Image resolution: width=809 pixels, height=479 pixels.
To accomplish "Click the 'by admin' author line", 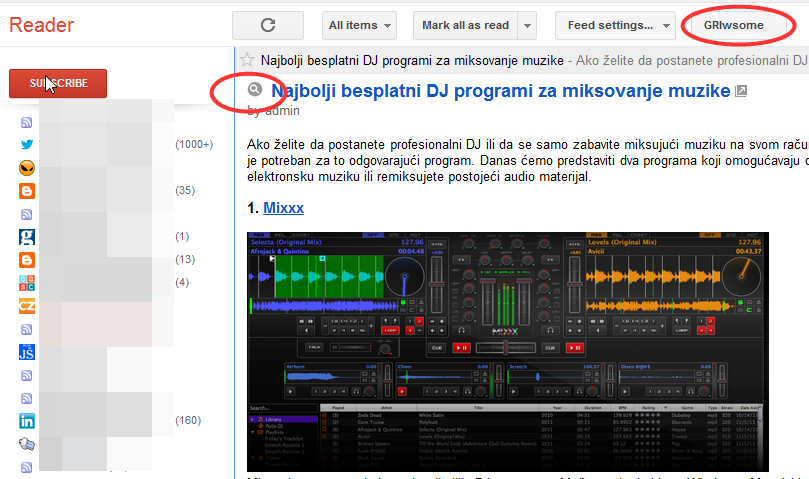I will [273, 110].
